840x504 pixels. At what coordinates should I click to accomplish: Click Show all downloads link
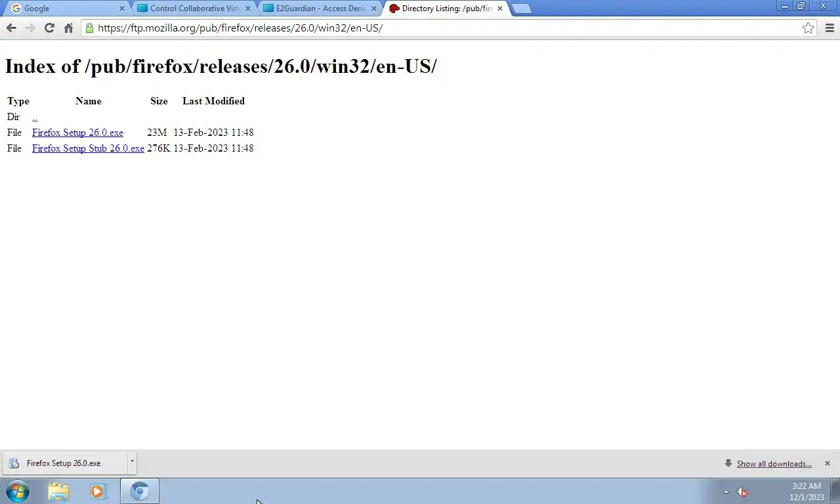[x=774, y=464]
